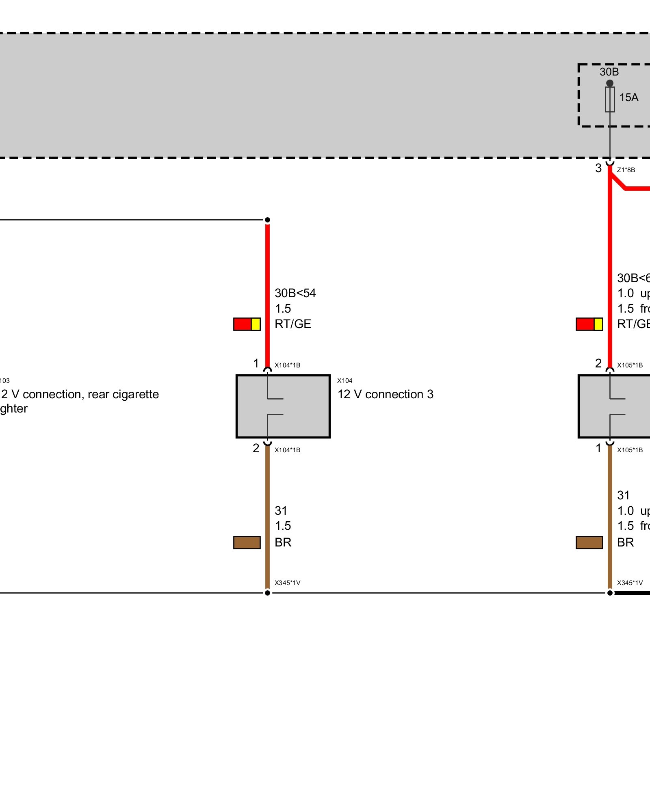Screen dimensions: 650x812
Task: Click red/yellow color swatch beside 30B<54 wire
Action: (247, 324)
